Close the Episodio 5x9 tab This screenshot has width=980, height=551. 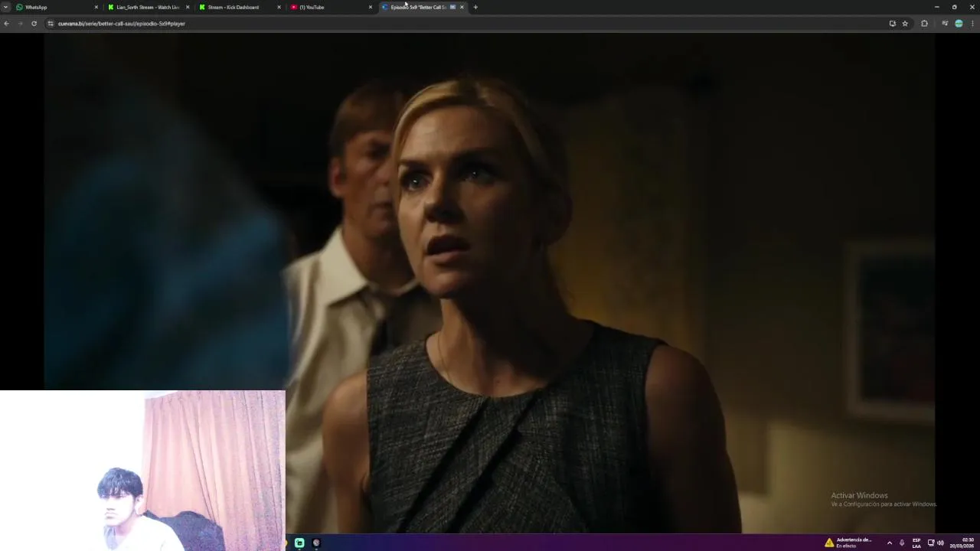click(x=462, y=7)
